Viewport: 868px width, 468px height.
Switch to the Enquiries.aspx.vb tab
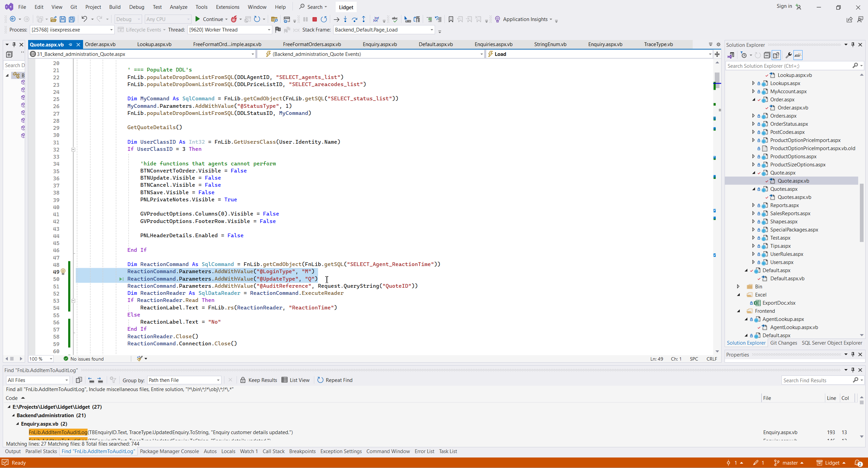493,44
